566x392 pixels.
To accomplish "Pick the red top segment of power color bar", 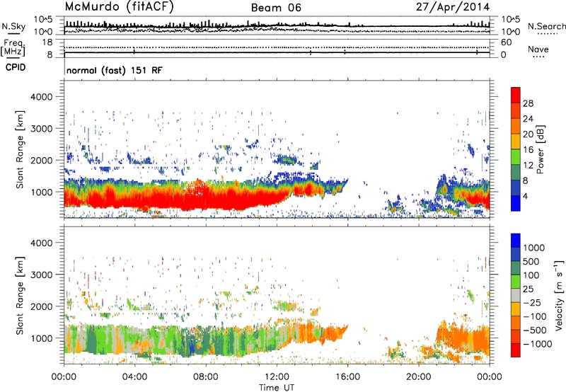I will point(516,95).
